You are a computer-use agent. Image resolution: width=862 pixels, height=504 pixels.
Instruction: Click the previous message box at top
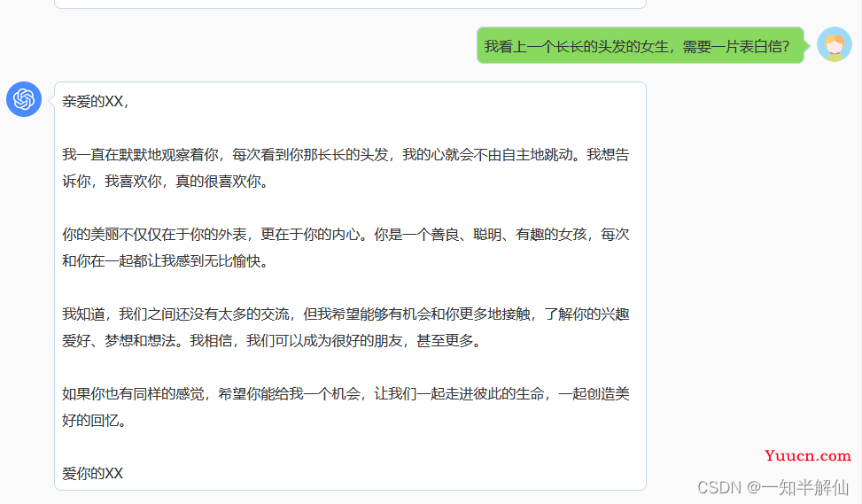350,4
